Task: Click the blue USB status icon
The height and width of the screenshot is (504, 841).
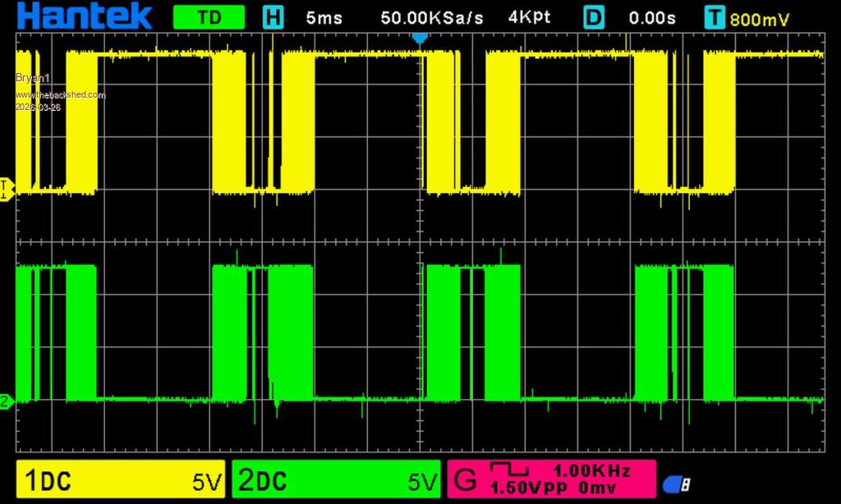Action: coord(676,484)
